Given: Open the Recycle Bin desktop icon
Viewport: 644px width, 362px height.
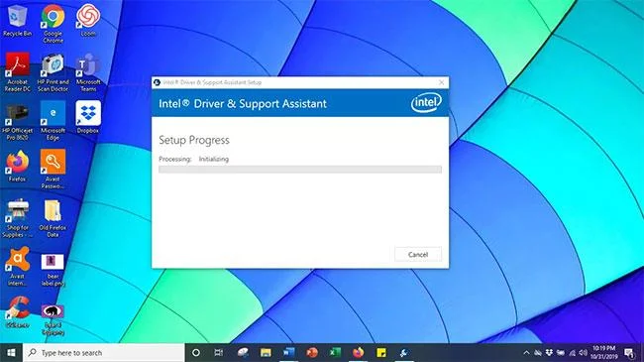Looking at the screenshot, I should (x=17, y=21).
